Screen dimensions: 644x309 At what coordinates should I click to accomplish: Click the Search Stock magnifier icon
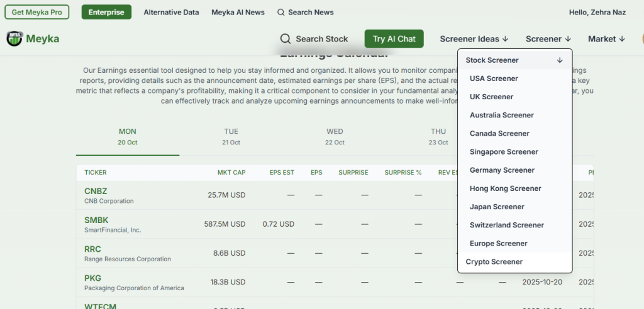click(x=286, y=39)
